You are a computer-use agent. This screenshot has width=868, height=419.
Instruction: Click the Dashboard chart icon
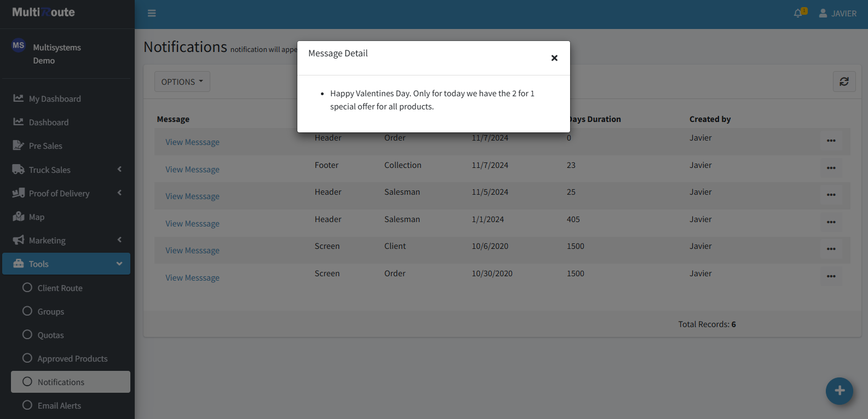click(19, 122)
